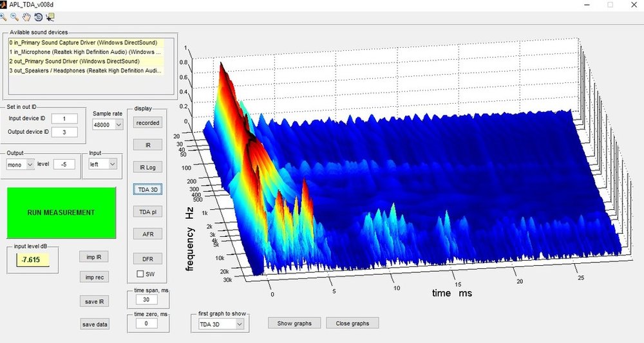Click the imp IR button
Viewport: 644px width, 343px height.
tap(94, 257)
